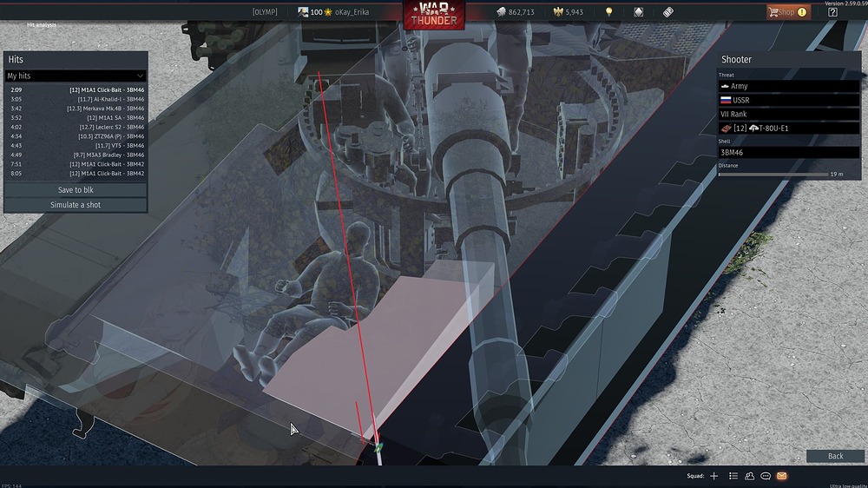Screen dimensions: 868x488
Task: Click Simulate a shot button
Action: [x=76, y=205]
